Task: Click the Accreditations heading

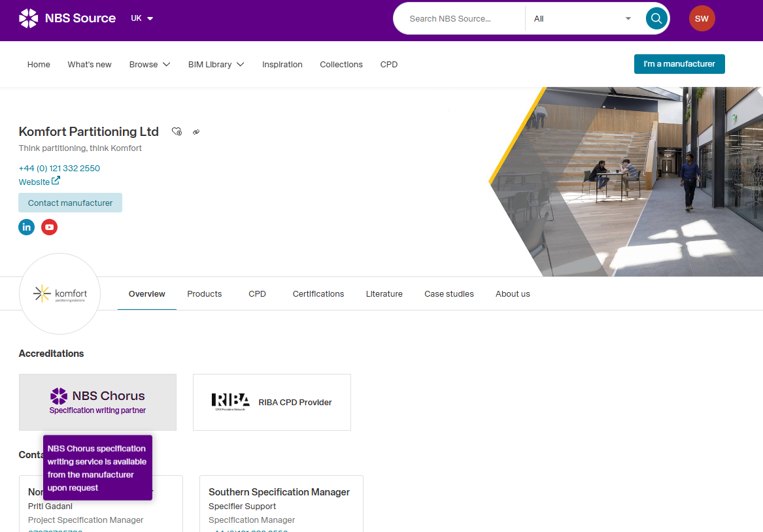Action: 51,354
